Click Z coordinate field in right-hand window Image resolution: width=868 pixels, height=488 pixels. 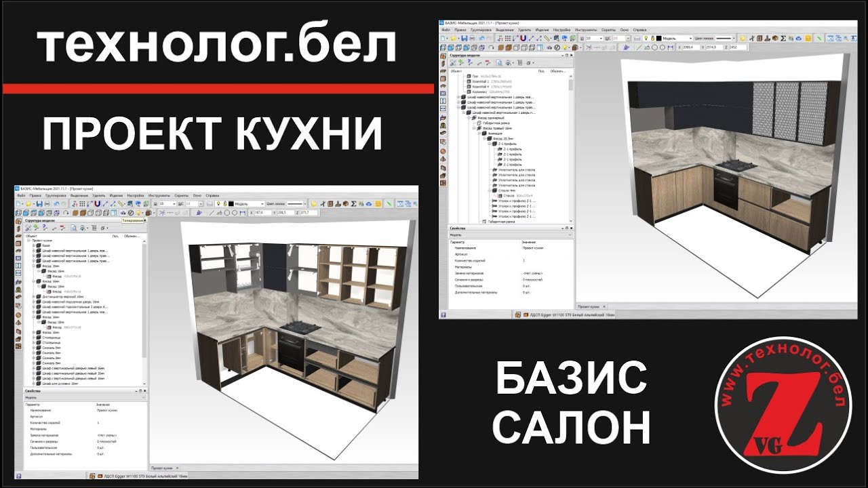[738, 47]
